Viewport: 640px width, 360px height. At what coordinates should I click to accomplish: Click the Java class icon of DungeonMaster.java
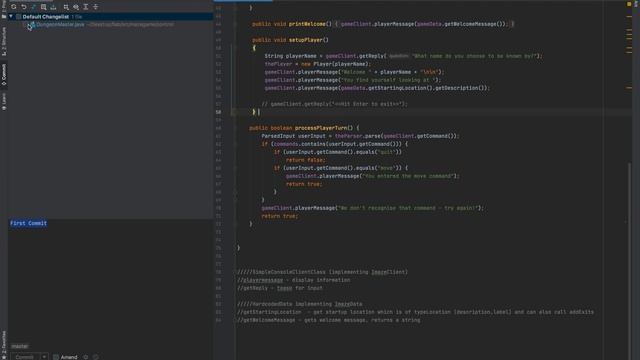tap(32, 25)
